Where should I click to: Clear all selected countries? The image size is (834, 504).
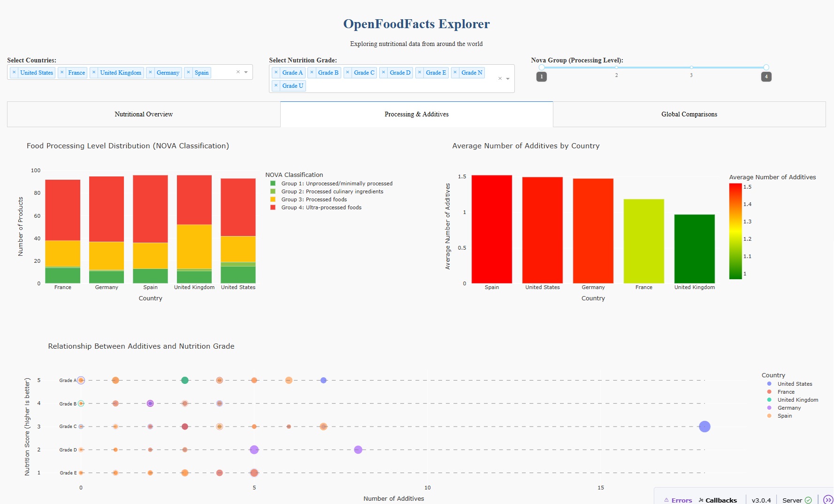tap(238, 72)
